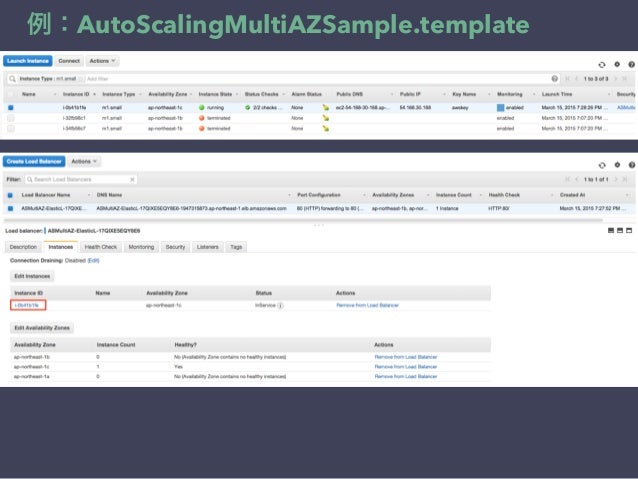This screenshot has width=638, height=479.
Task: Go to the previous page of the load balancers list
Action: click(576, 179)
